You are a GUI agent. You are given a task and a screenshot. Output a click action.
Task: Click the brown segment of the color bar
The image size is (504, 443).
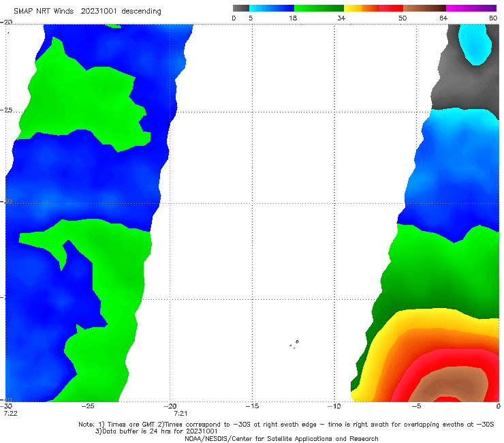click(424, 8)
